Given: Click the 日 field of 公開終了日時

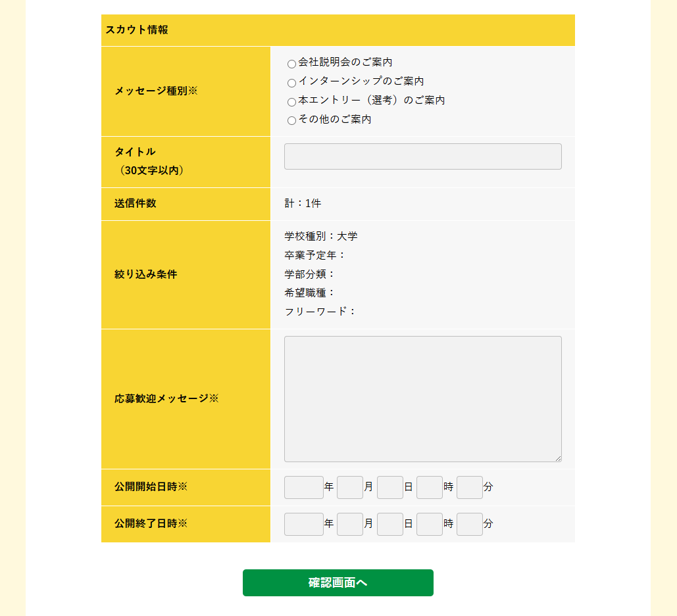Looking at the screenshot, I should click(x=389, y=524).
